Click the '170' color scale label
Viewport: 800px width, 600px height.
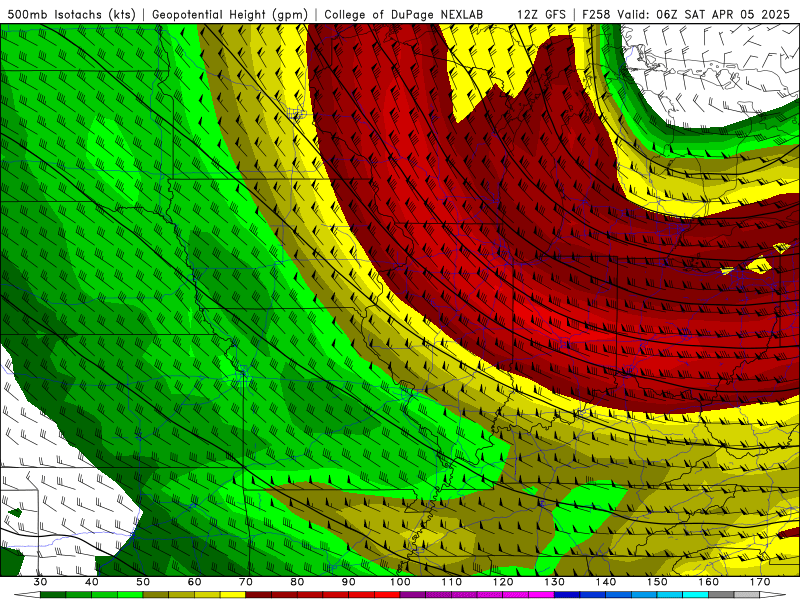point(760,582)
